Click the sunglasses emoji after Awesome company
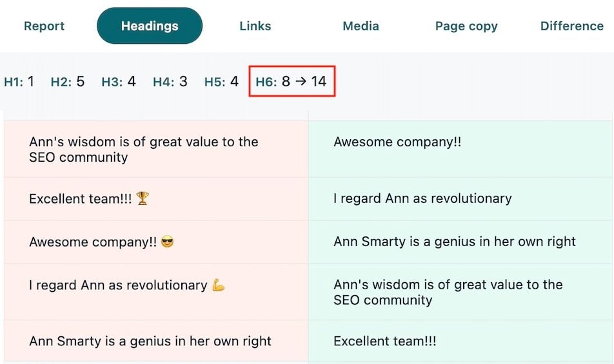Viewport: 614px width, 364px height. pos(167,242)
